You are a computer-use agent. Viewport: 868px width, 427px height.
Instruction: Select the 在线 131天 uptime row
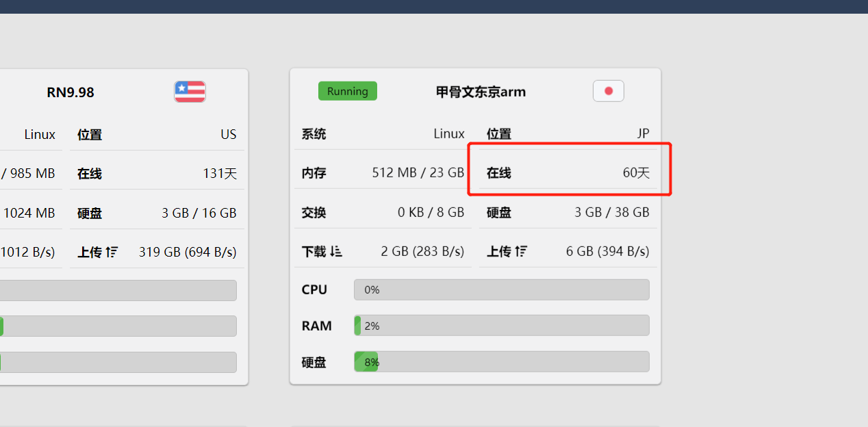(x=157, y=173)
